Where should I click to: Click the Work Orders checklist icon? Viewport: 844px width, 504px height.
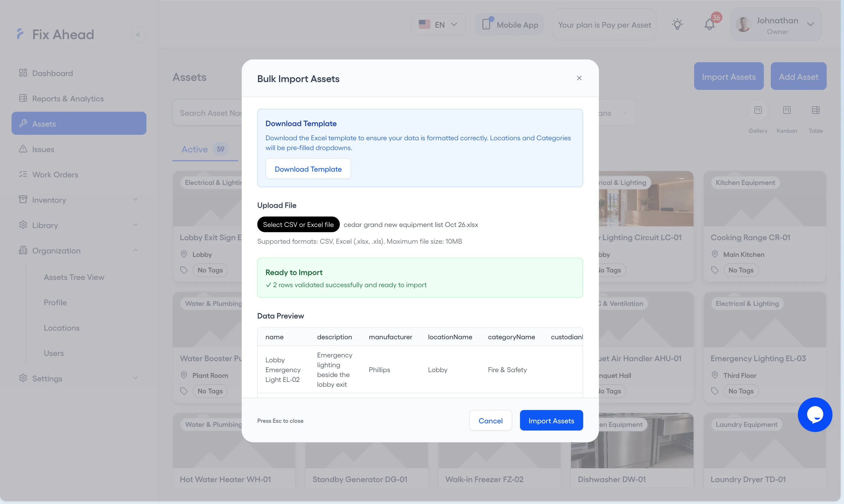pyautogui.click(x=23, y=174)
